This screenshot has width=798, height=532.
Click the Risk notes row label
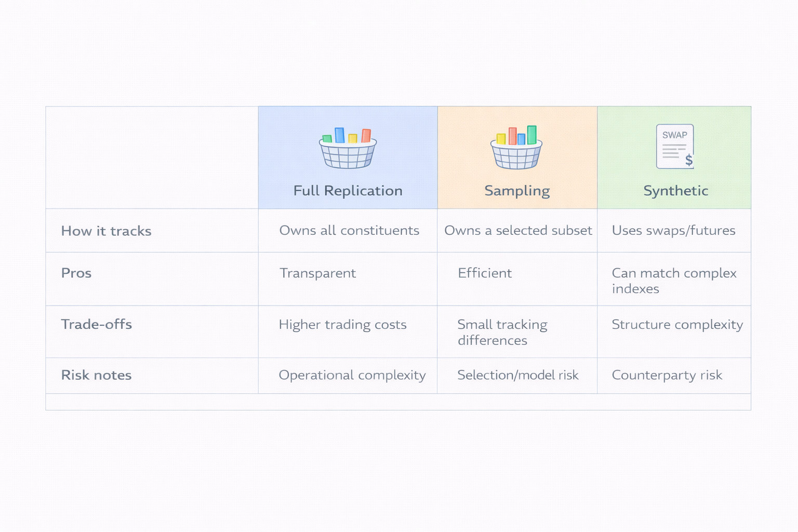96,375
